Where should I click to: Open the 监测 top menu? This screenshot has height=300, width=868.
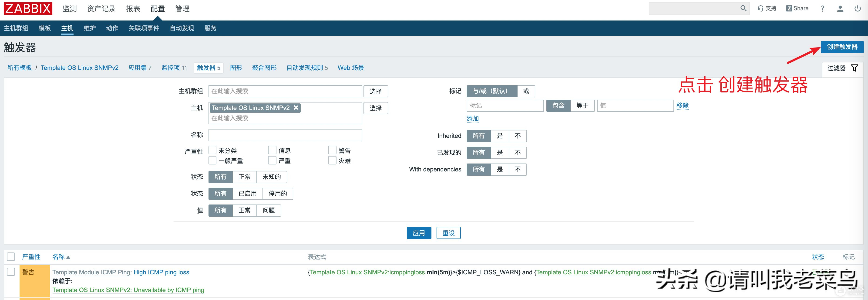(70, 9)
